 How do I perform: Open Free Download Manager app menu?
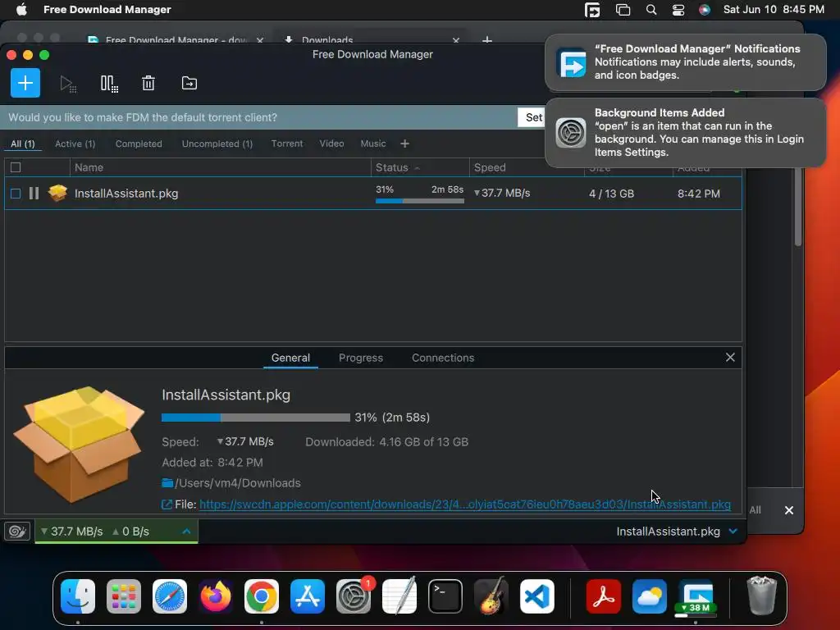(x=107, y=10)
